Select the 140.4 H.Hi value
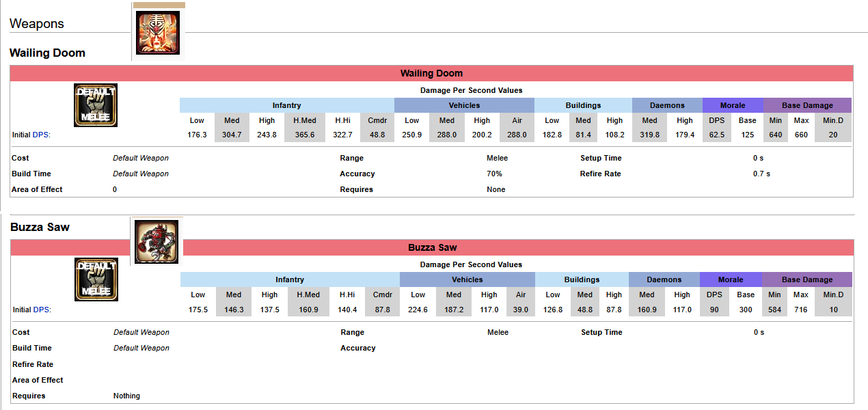 click(347, 310)
